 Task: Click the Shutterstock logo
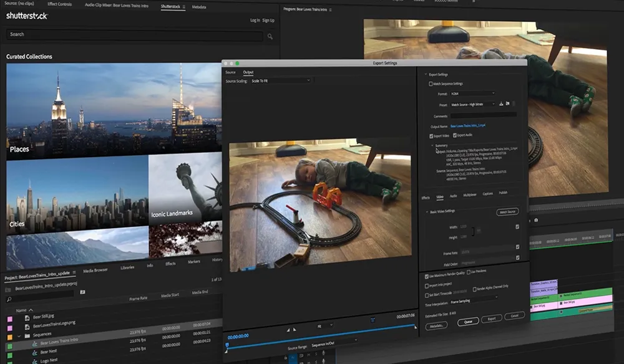(x=27, y=16)
